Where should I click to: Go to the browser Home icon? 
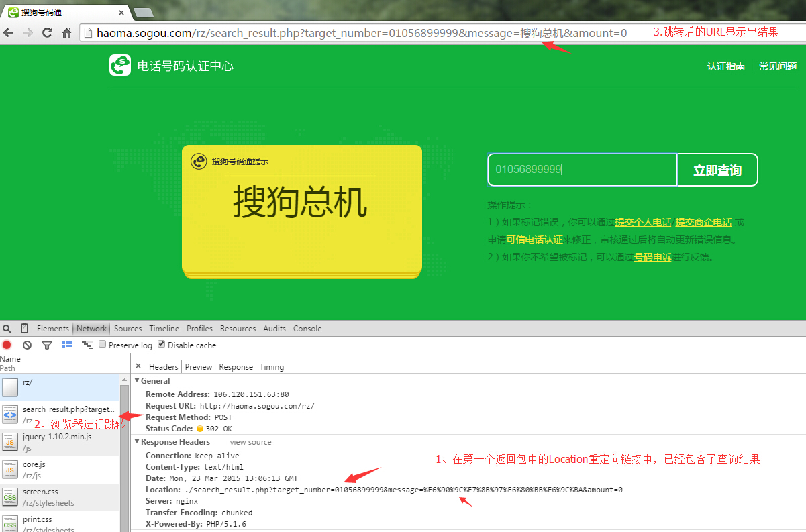coord(66,32)
